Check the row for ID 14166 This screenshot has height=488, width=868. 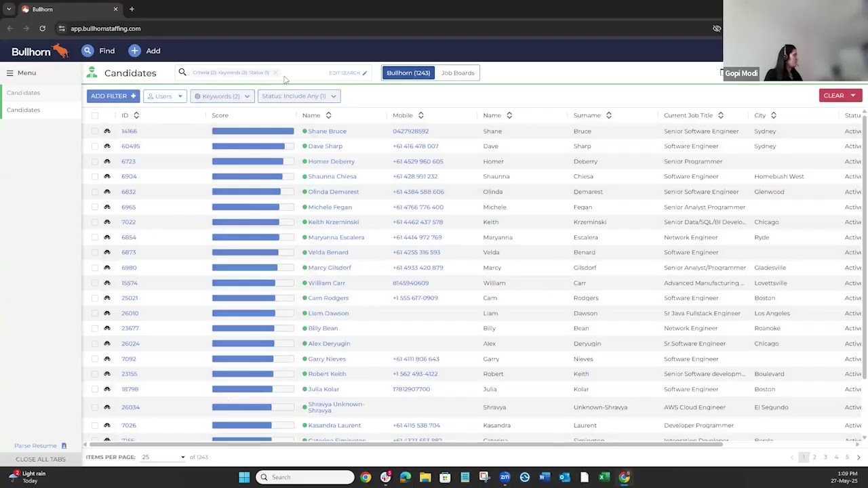point(95,131)
